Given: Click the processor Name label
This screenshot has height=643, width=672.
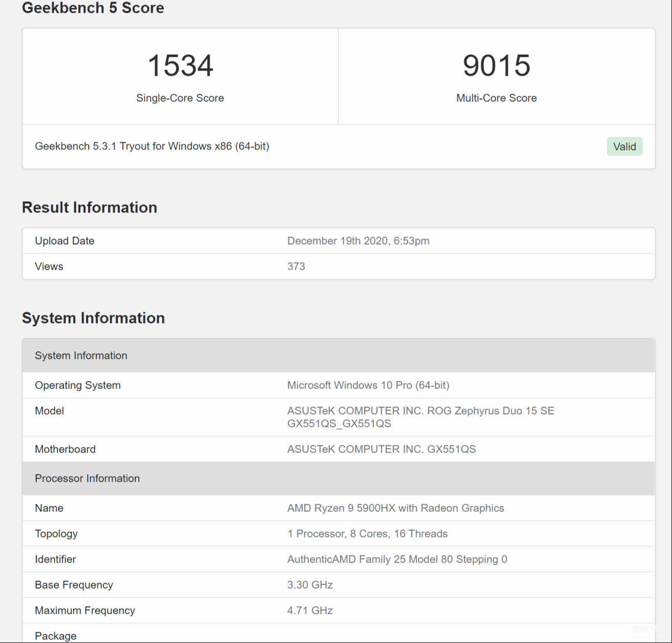Looking at the screenshot, I should coord(49,508).
